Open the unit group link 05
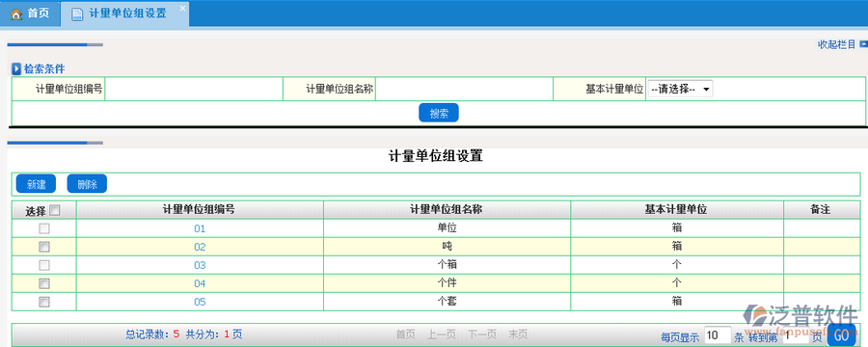 tap(200, 302)
